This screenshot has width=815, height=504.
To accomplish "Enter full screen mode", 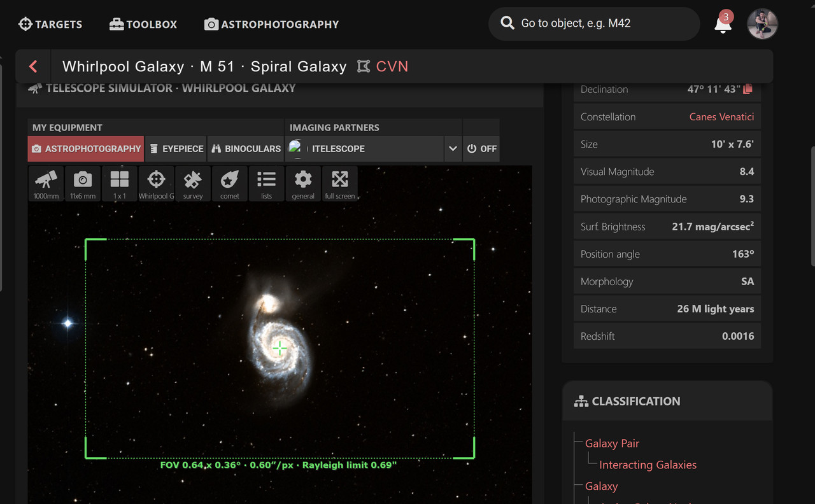I will point(339,183).
